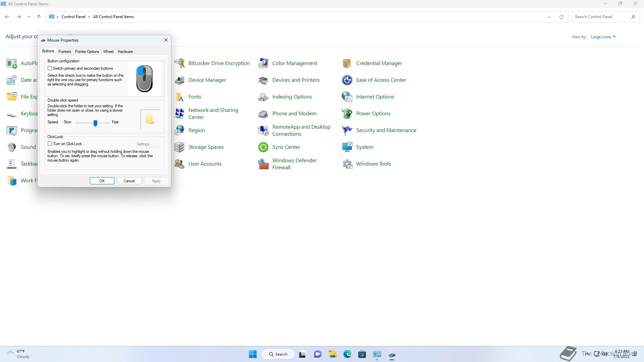Click the refresh button in address bar
The height and width of the screenshot is (362, 644).
[561, 17]
